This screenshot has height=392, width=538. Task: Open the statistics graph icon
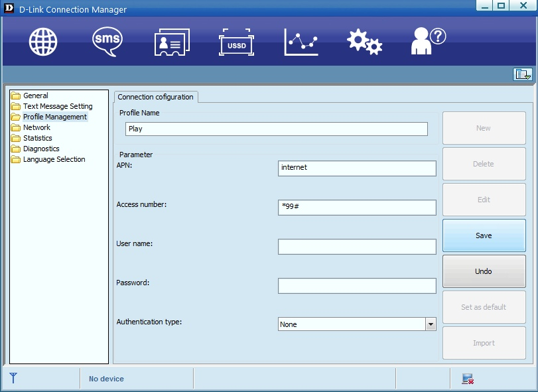[x=301, y=42]
